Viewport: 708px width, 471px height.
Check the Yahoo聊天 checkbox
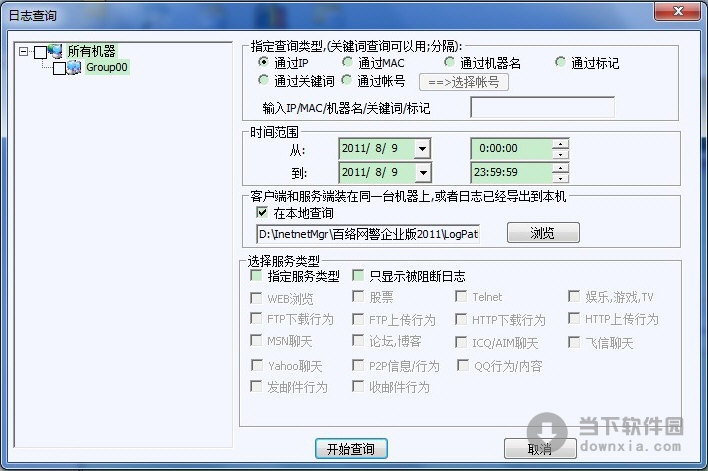(256, 364)
